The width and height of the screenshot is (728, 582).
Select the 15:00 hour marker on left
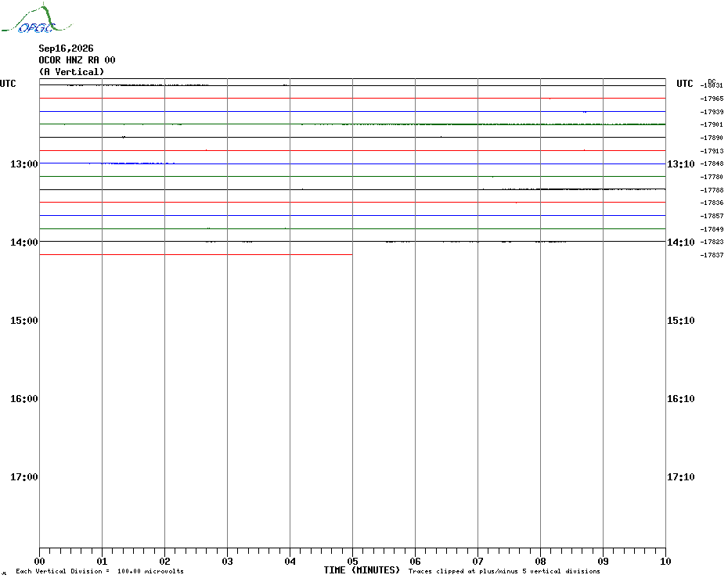click(24, 320)
